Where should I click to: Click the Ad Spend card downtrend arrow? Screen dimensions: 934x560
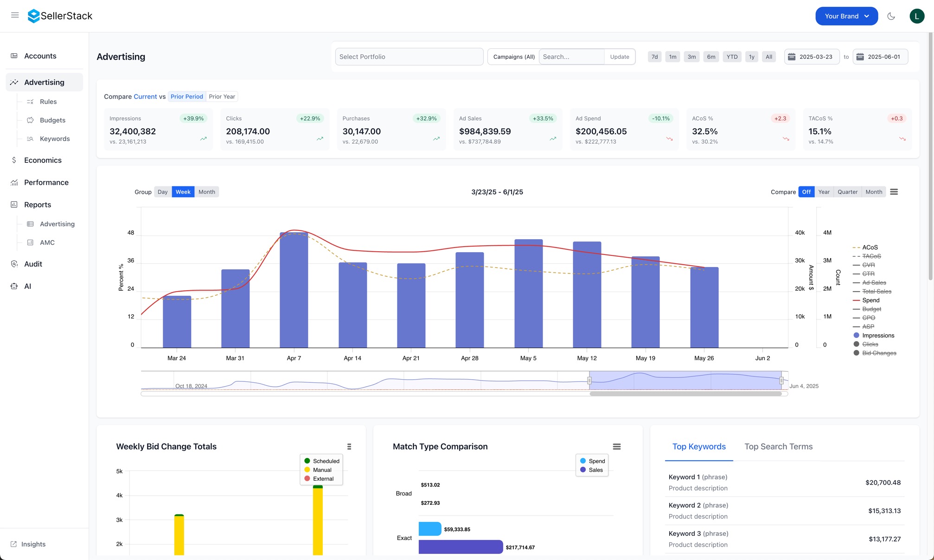click(669, 139)
